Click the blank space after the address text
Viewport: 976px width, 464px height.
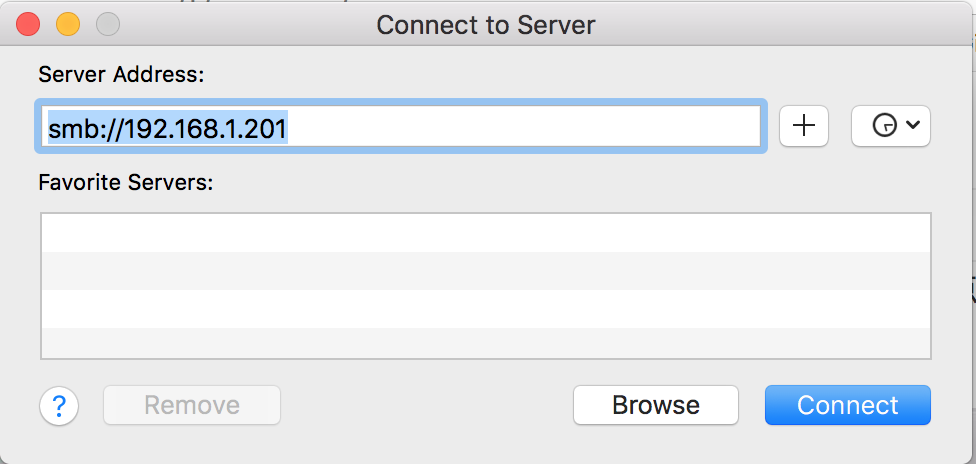coord(520,127)
